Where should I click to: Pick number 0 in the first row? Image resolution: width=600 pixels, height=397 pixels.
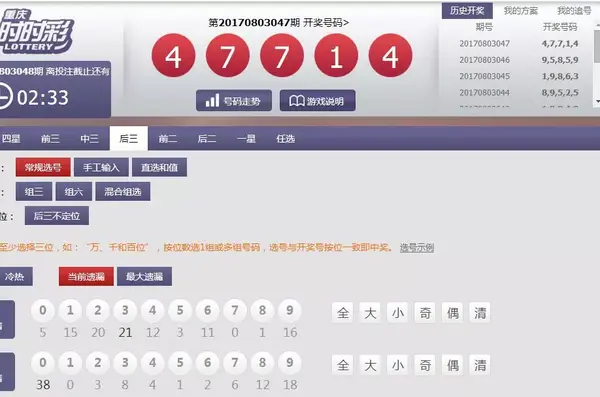[43, 310]
